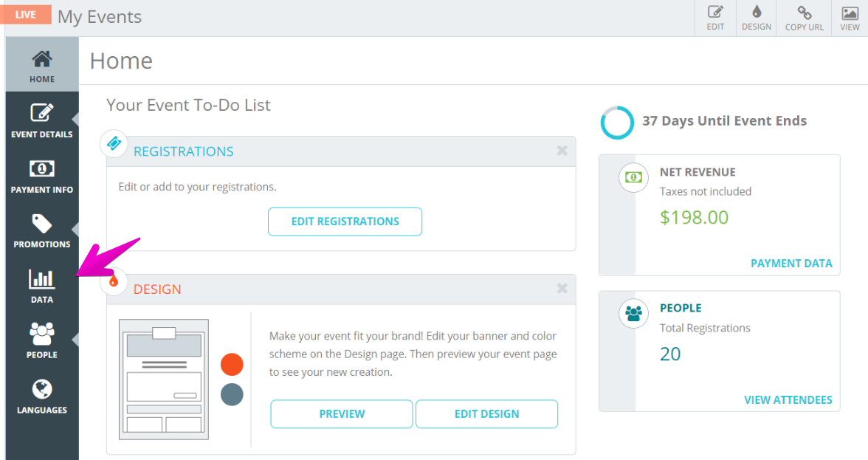Viewport: 868px width, 460px height.
Task: Click the DESIGN card heading
Action: (157, 289)
